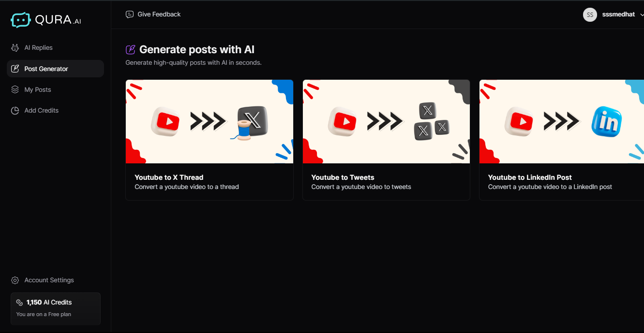Open Account Settings link

coord(49,280)
